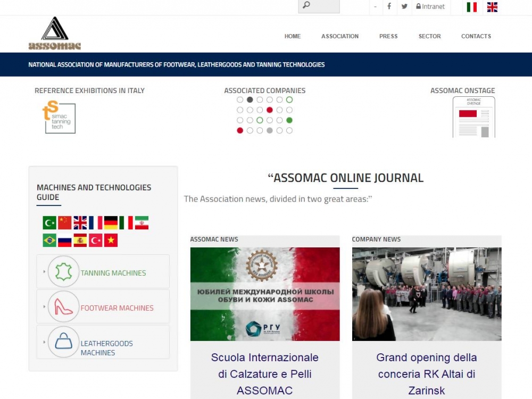Select the UK flag in guide
The image size is (532, 399).
[80, 223]
